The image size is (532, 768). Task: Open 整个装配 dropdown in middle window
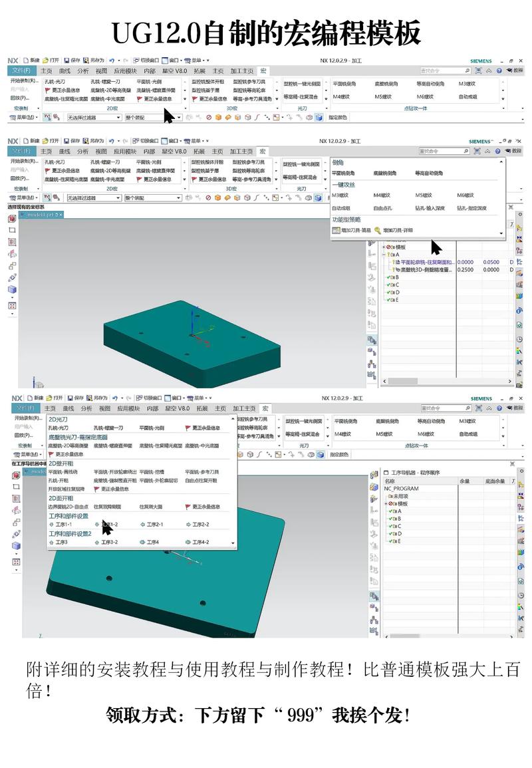click(153, 198)
